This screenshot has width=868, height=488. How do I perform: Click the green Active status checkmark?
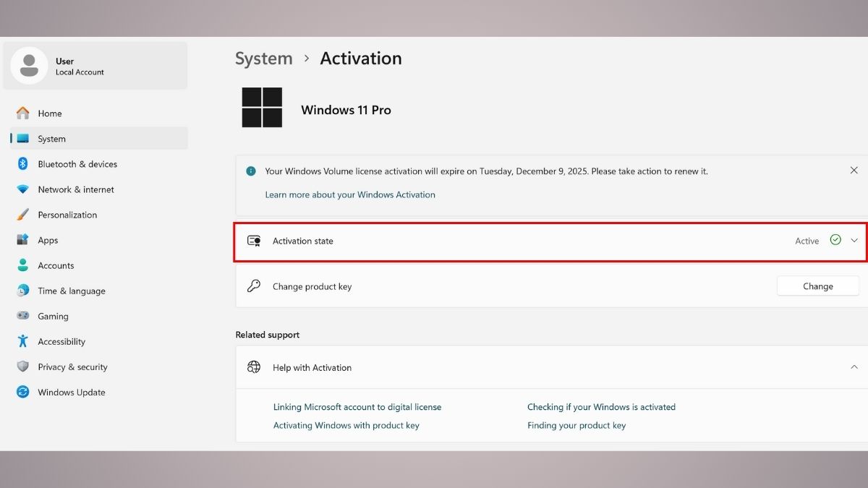835,240
